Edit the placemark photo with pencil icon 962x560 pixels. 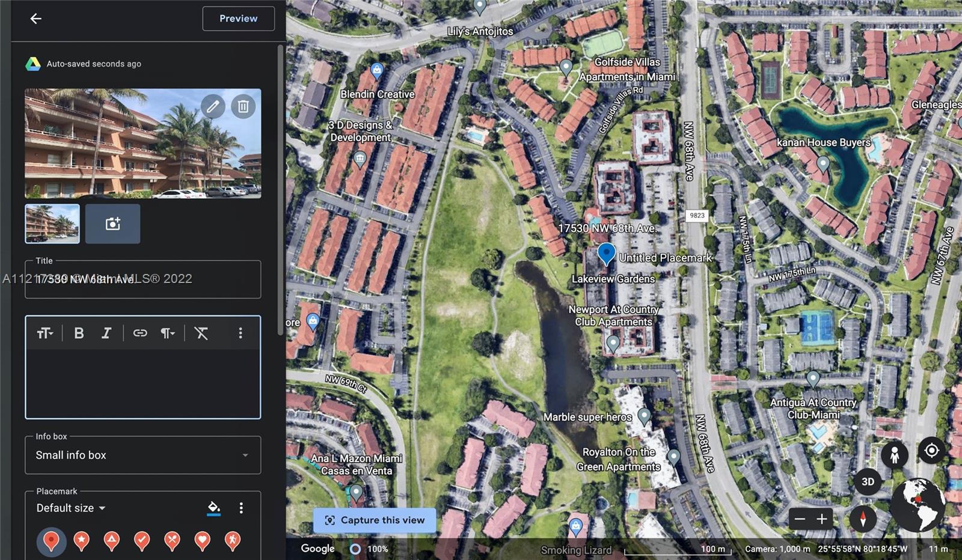coord(213,106)
